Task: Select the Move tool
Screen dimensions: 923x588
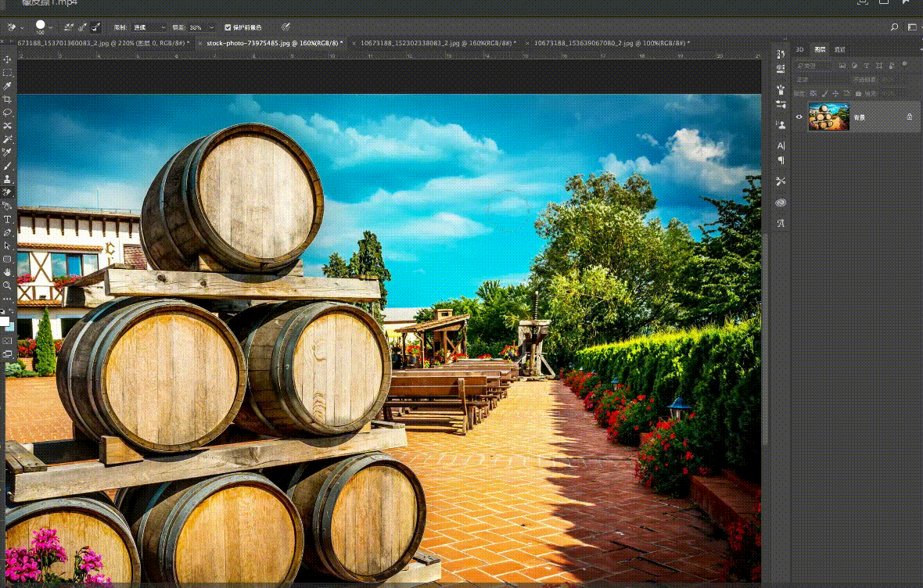Action: [x=7, y=59]
